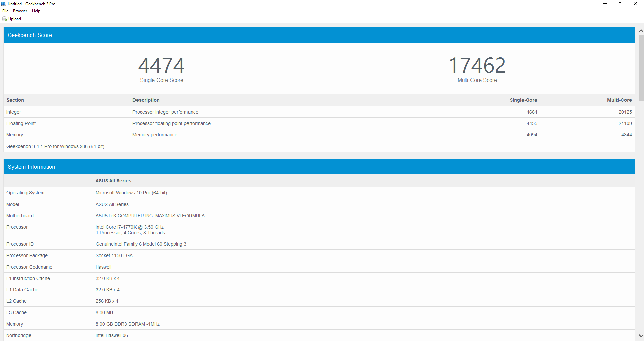This screenshot has width=644, height=341.
Task: Click the Multi-Core column header
Action: [x=619, y=100]
